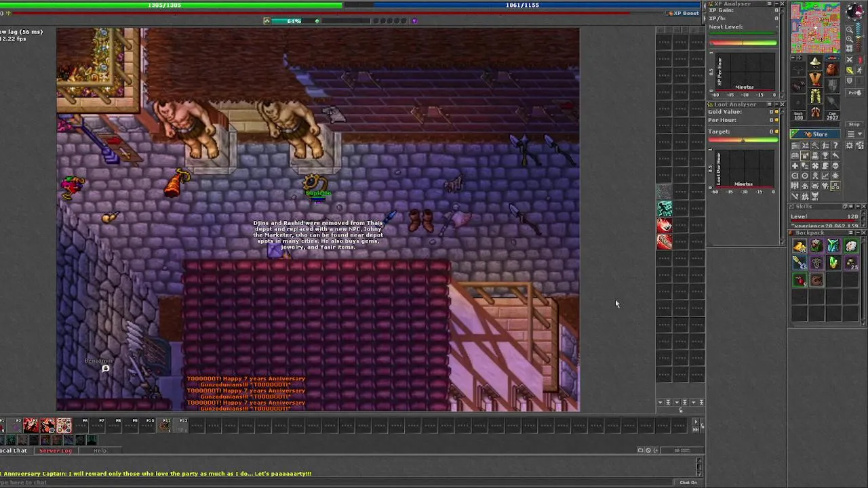Zoom out the minimap
Screen dimensions: 868x488
[x=850, y=30]
